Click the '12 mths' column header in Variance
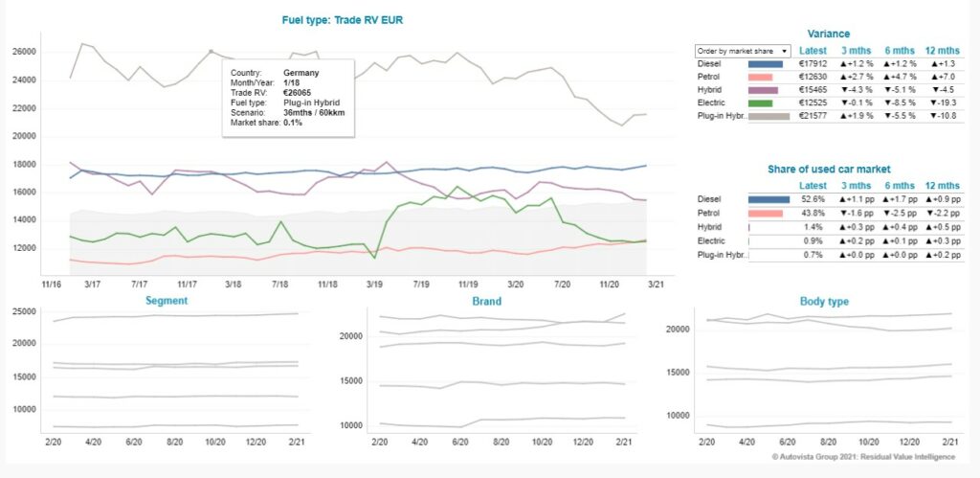980x478 pixels. tap(943, 51)
